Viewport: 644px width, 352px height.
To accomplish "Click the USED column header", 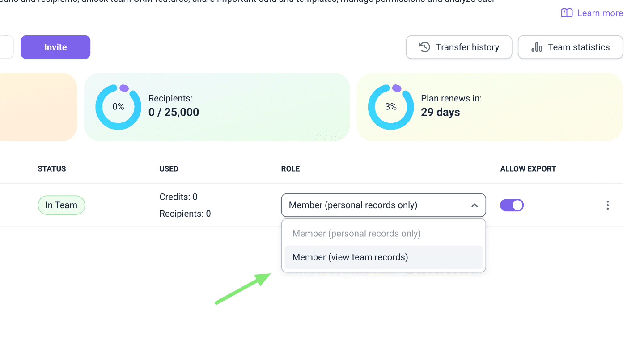I will click(169, 169).
